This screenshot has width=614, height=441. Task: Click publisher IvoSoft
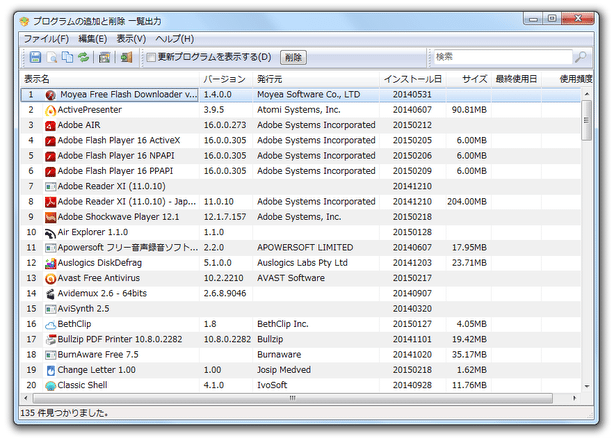click(x=272, y=385)
